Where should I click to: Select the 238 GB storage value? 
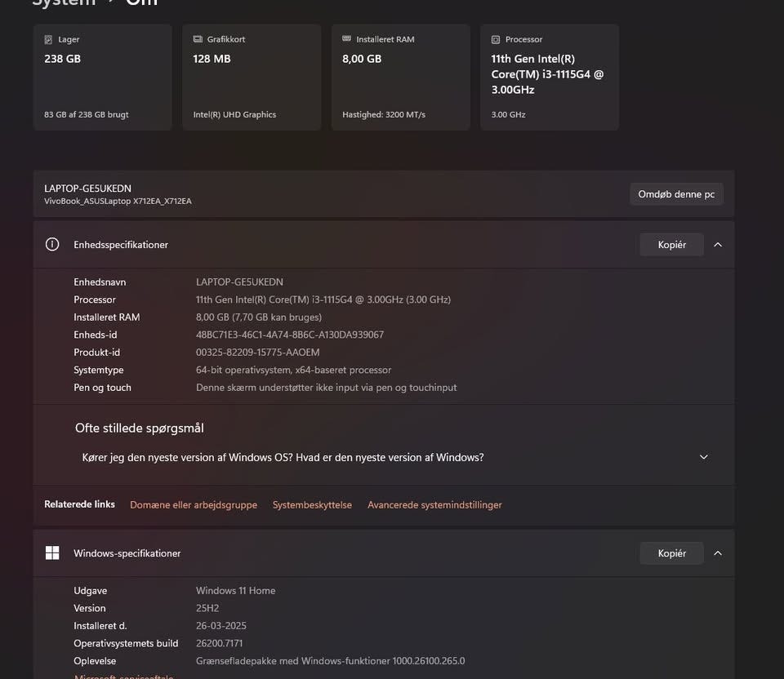[x=62, y=59]
